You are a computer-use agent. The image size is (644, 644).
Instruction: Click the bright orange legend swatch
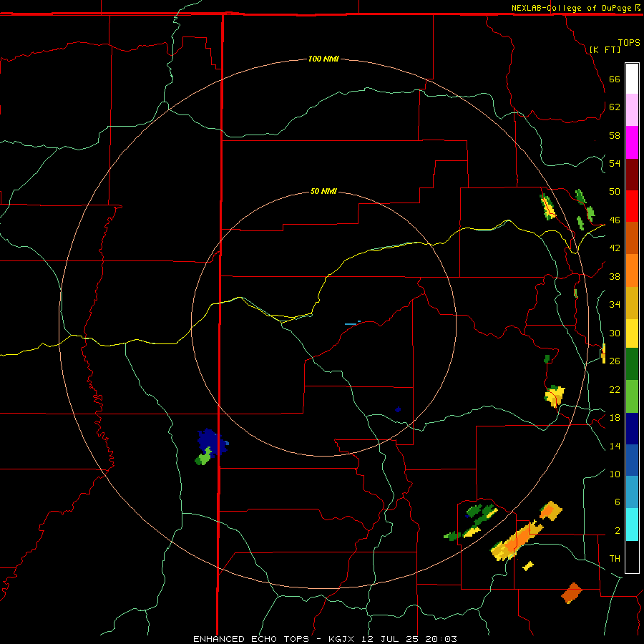[x=632, y=270]
